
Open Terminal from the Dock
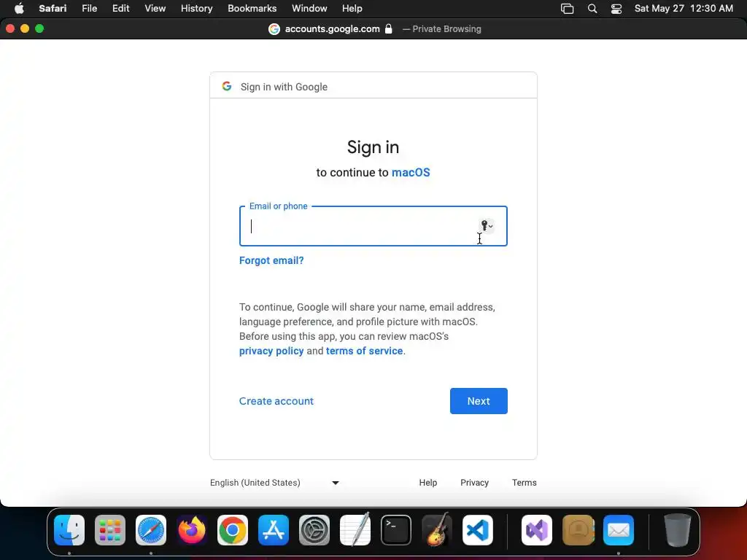(396, 530)
